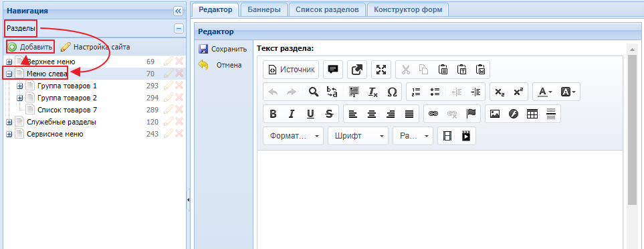Align text left
644x249 pixels.
(x=353, y=114)
